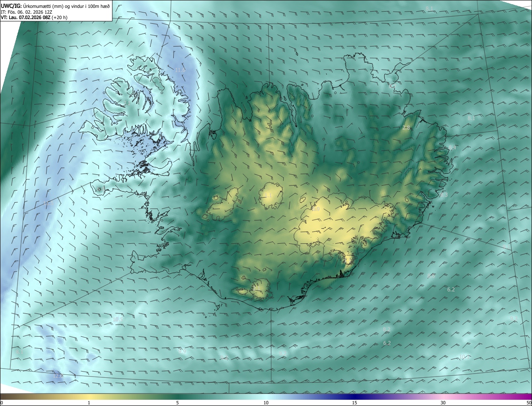Click the Mýrdalsjökull glacier outline on the south coast
The image size is (532, 406).
(261, 289)
